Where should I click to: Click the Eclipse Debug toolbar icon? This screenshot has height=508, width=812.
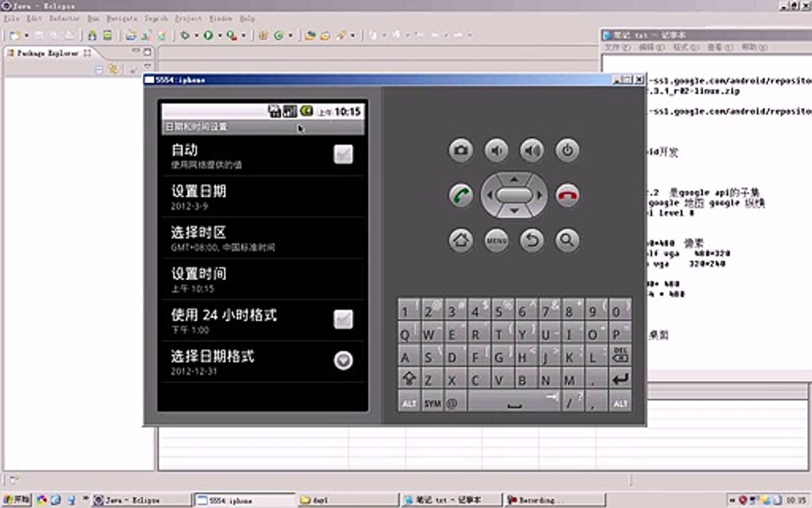pos(185,35)
